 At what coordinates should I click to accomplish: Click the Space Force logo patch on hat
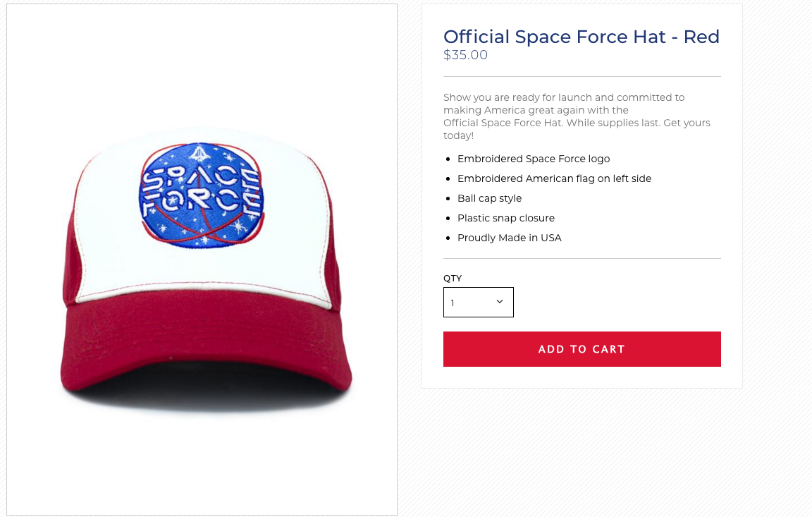point(202,195)
